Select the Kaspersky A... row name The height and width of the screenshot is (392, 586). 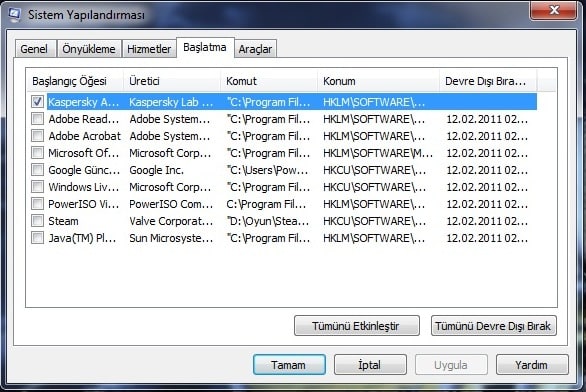84,102
